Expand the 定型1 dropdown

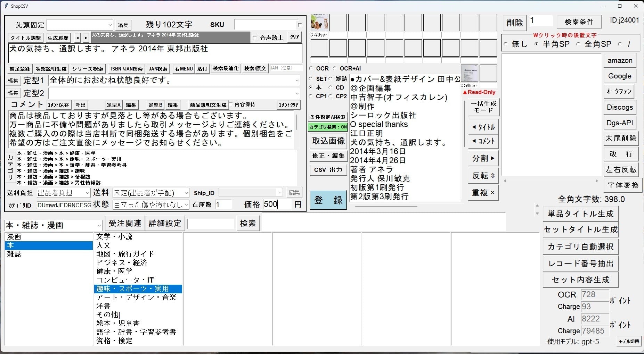pos(297,81)
